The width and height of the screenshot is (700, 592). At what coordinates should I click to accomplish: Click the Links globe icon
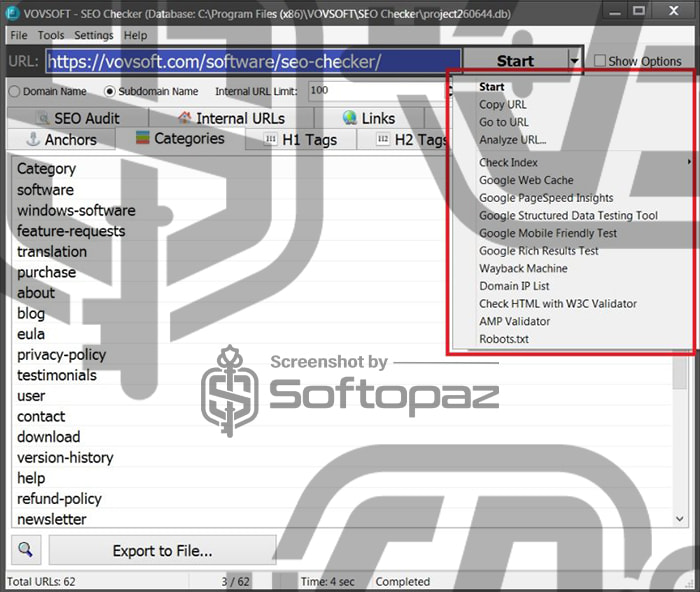[x=350, y=118]
